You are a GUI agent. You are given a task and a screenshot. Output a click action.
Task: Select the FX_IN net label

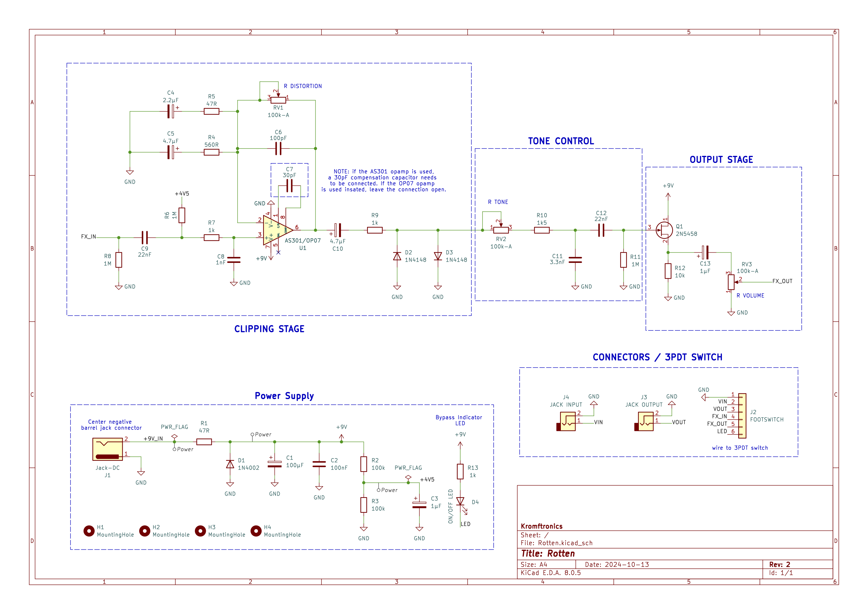coord(89,237)
